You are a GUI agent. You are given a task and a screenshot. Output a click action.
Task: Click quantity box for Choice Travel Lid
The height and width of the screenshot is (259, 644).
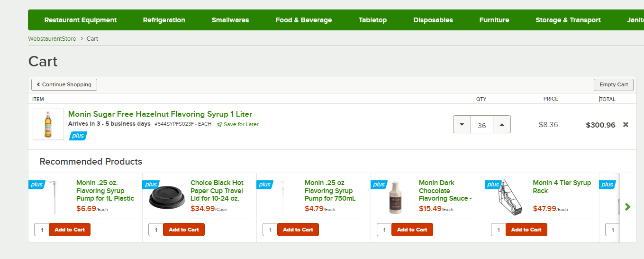156,230
